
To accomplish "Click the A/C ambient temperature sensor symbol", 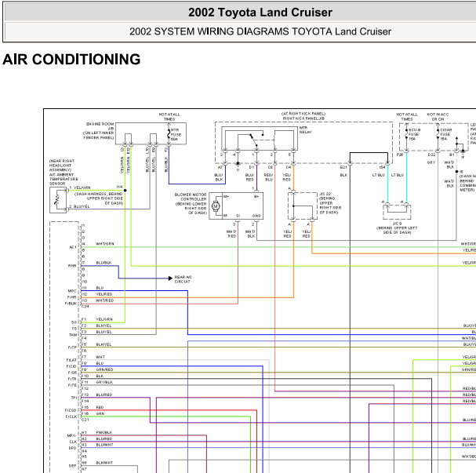I will pos(58,200).
